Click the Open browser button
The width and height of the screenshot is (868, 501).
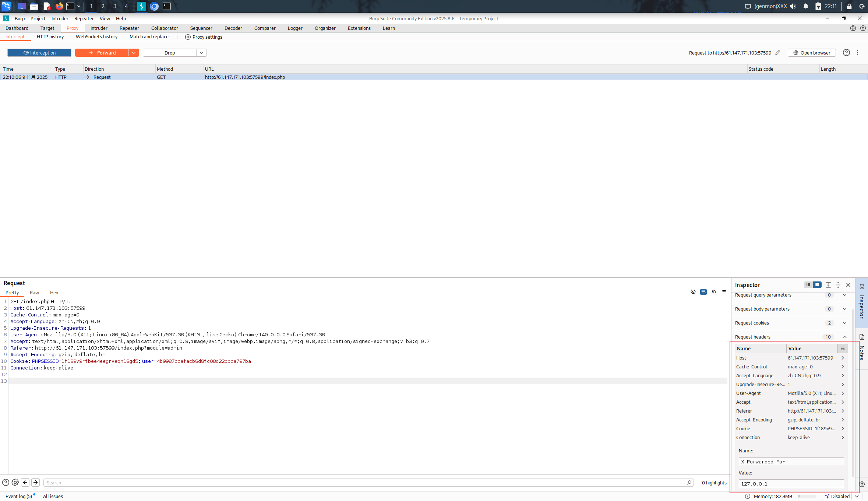click(811, 53)
